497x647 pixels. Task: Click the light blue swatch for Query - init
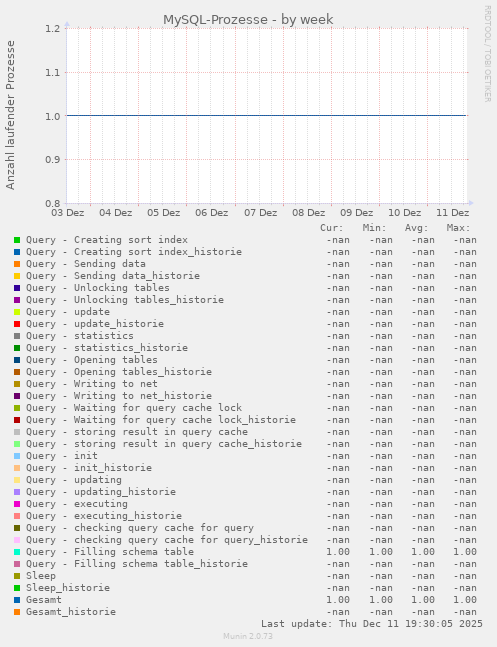point(17,456)
